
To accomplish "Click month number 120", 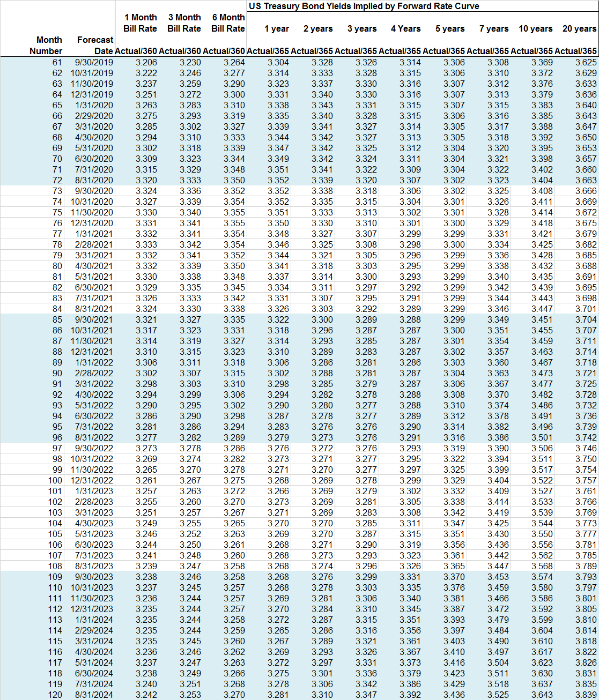I will pyautogui.click(x=55, y=695).
